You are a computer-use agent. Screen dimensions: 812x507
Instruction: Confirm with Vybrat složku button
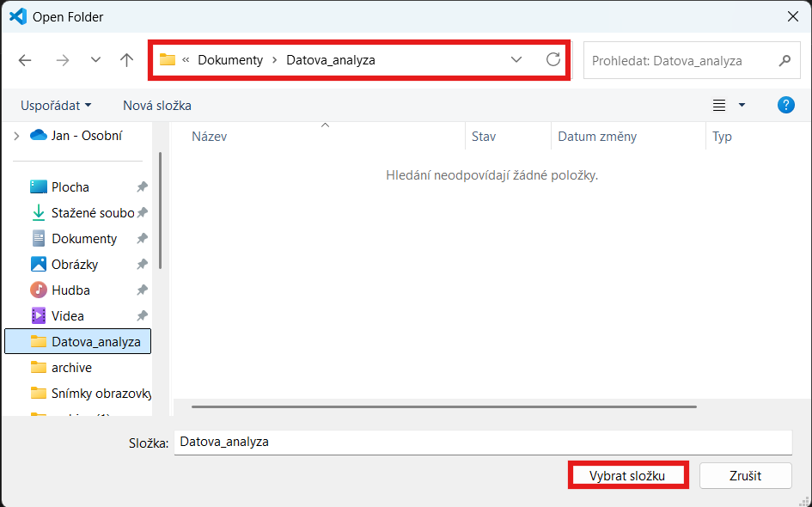627,475
